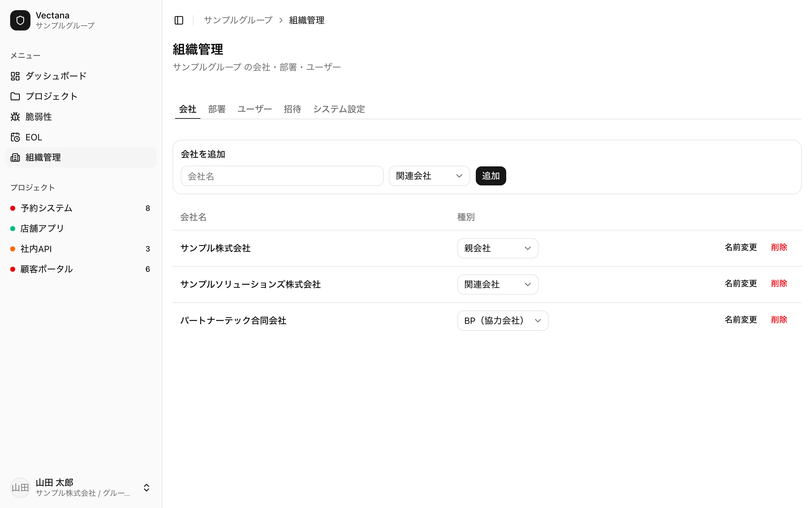Click the Vectana shield logo icon
The height and width of the screenshot is (508, 812).
pos(20,20)
